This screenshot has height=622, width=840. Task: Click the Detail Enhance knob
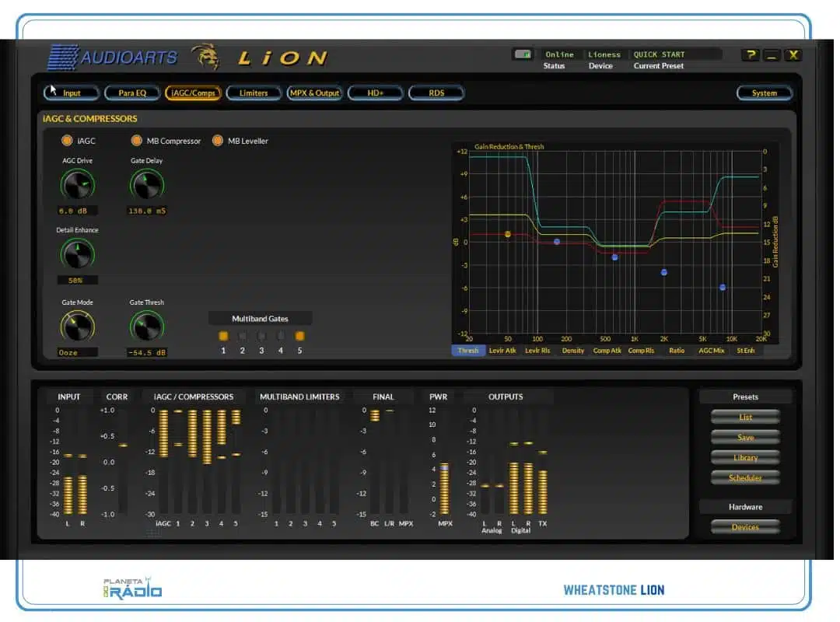pyautogui.click(x=78, y=254)
